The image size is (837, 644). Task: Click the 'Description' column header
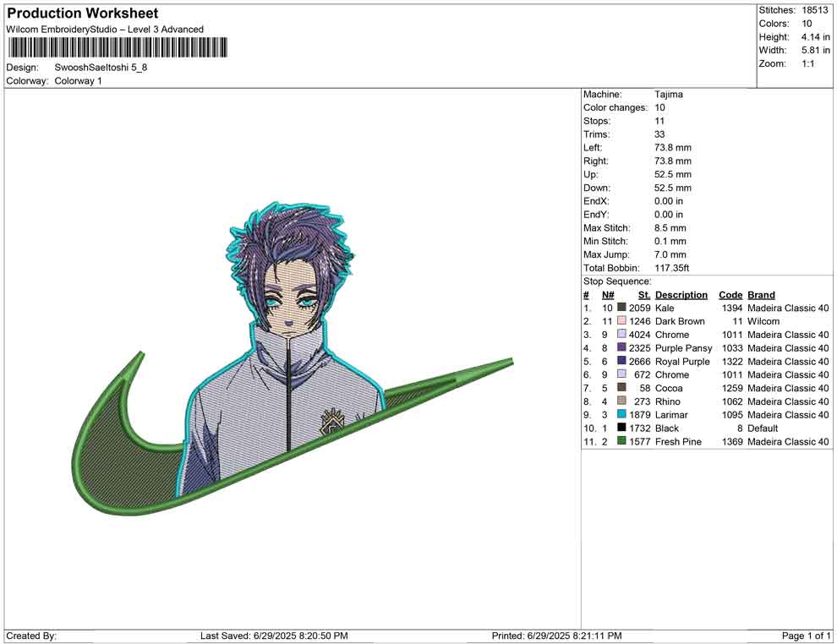(681, 294)
